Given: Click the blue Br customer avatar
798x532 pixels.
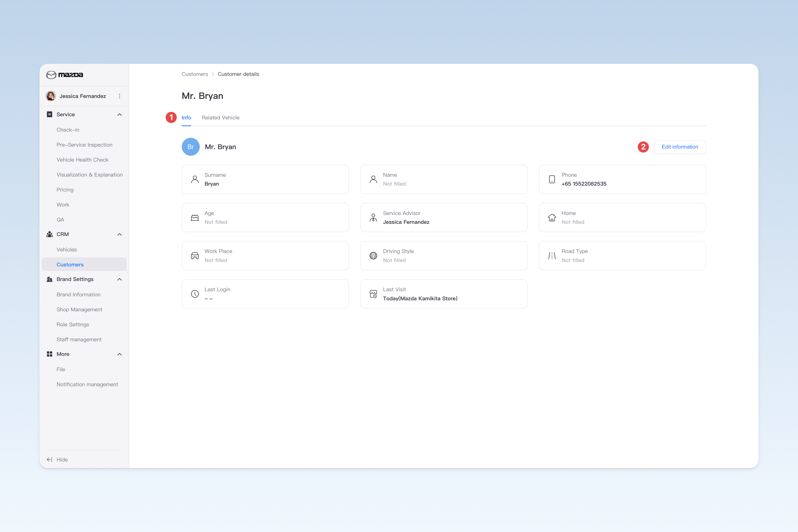Looking at the screenshot, I should pyautogui.click(x=191, y=147).
